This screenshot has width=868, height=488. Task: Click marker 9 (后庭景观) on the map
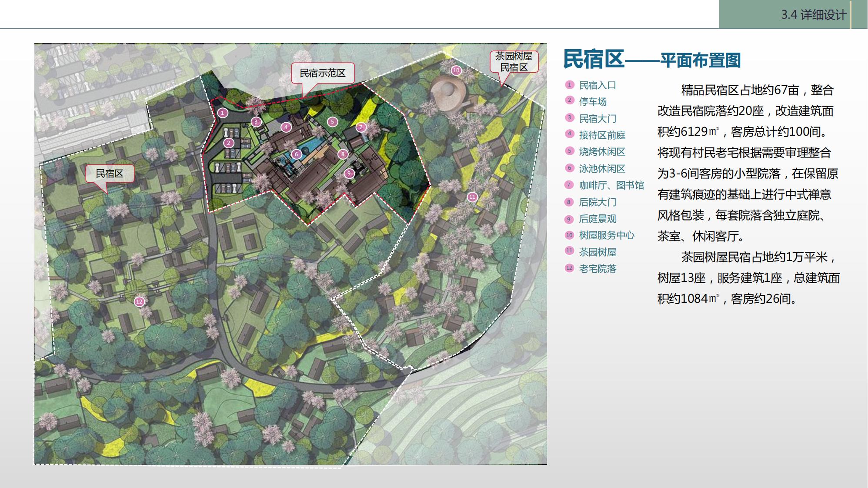349,174
